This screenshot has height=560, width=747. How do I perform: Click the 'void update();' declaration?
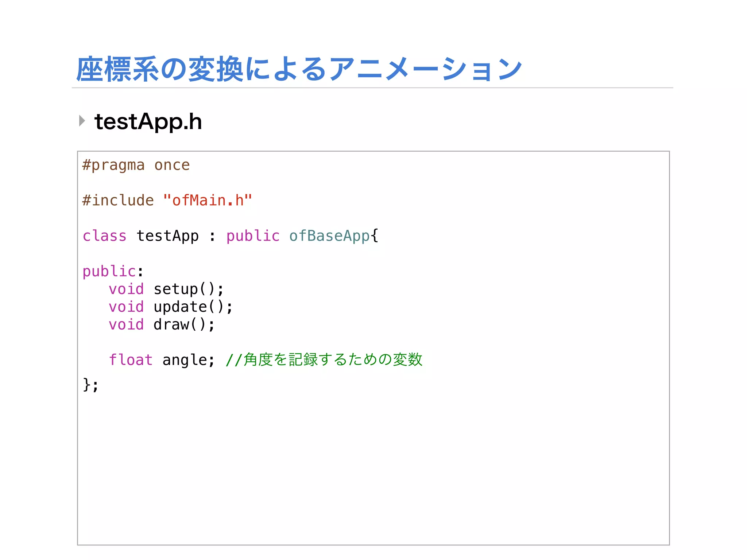(171, 307)
